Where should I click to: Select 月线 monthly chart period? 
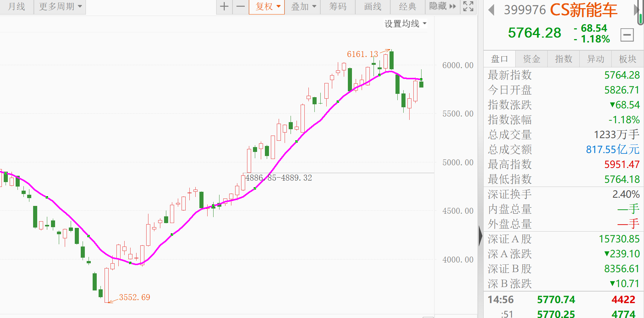(x=17, y=7)
